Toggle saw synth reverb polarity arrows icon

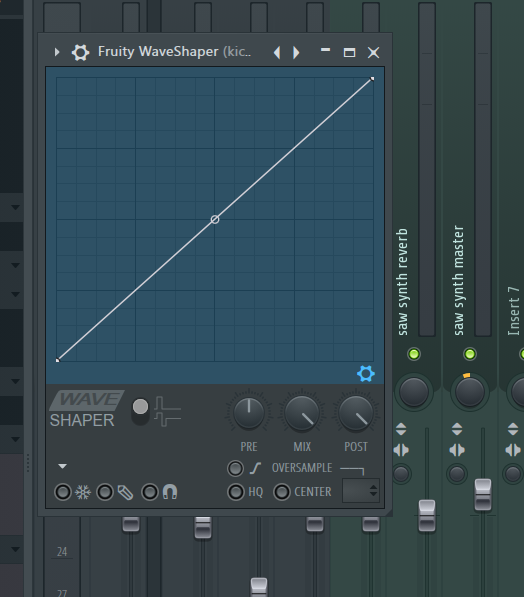[x=401, y=429]
